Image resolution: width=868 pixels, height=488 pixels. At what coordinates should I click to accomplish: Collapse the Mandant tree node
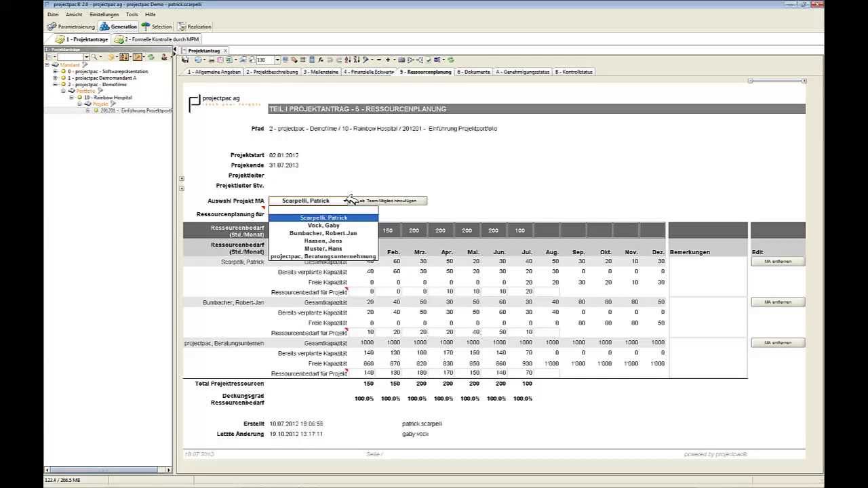point(47,65)
